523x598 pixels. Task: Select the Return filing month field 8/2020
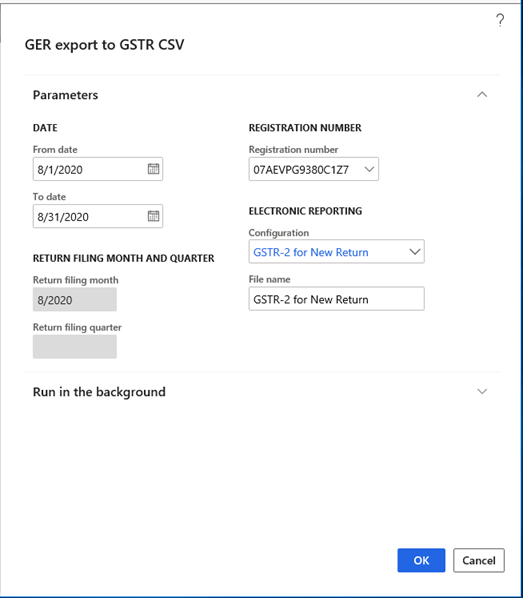[75, 299]
